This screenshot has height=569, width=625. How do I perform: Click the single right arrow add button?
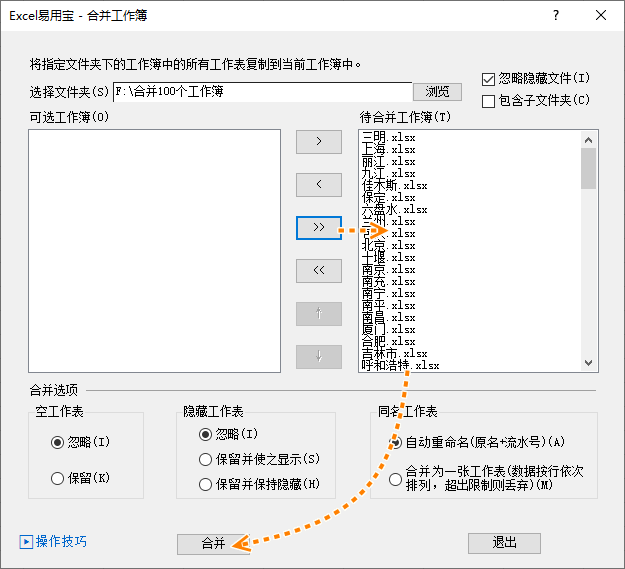tap(318, 141)
